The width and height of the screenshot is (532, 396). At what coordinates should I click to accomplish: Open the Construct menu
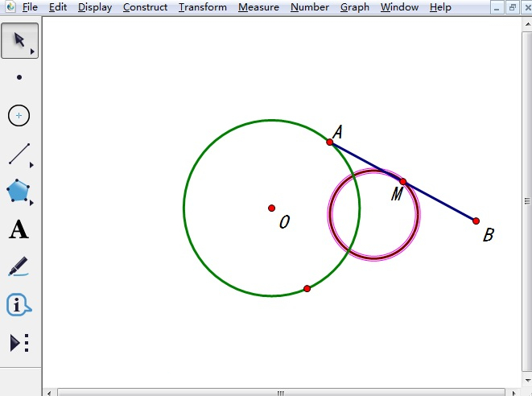[x=145, y=7]
